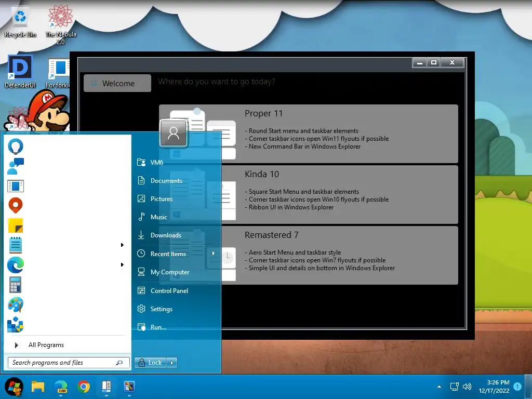
Task: Click the search magnifier icon in Start
Action: [x=119, y=363]
